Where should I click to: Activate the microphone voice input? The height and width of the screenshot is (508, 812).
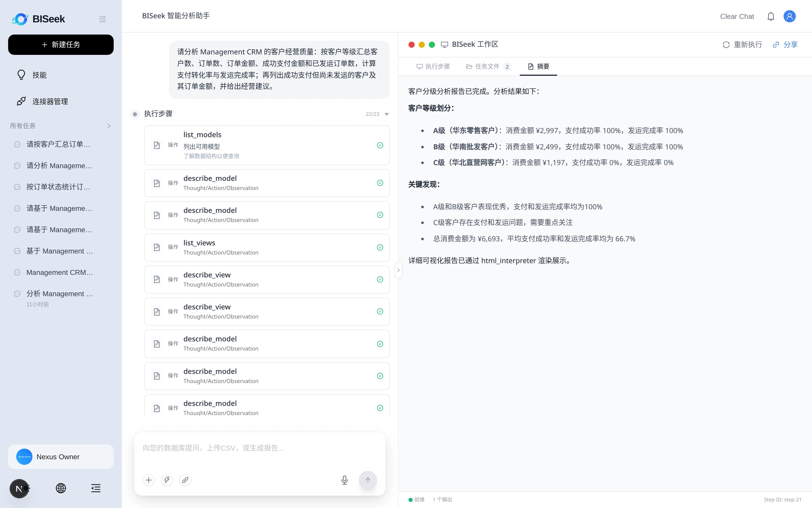344,480
